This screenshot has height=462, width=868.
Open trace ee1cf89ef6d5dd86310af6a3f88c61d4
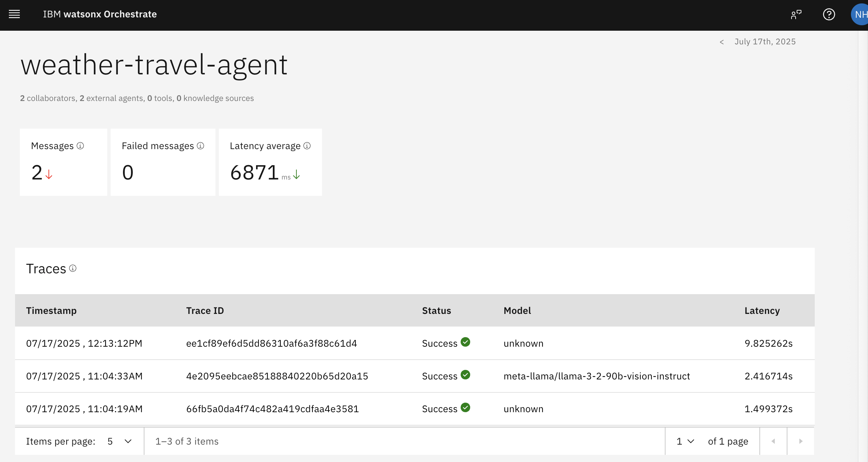click(x=271, y=343)
